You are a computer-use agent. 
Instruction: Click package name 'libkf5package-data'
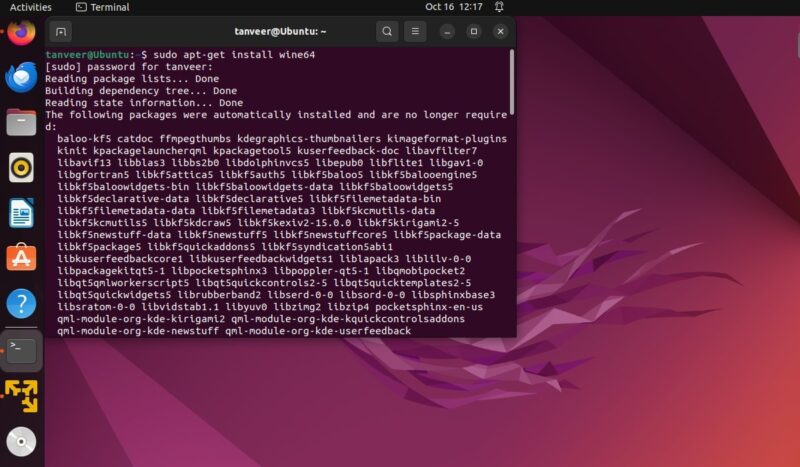pos(447,235)
